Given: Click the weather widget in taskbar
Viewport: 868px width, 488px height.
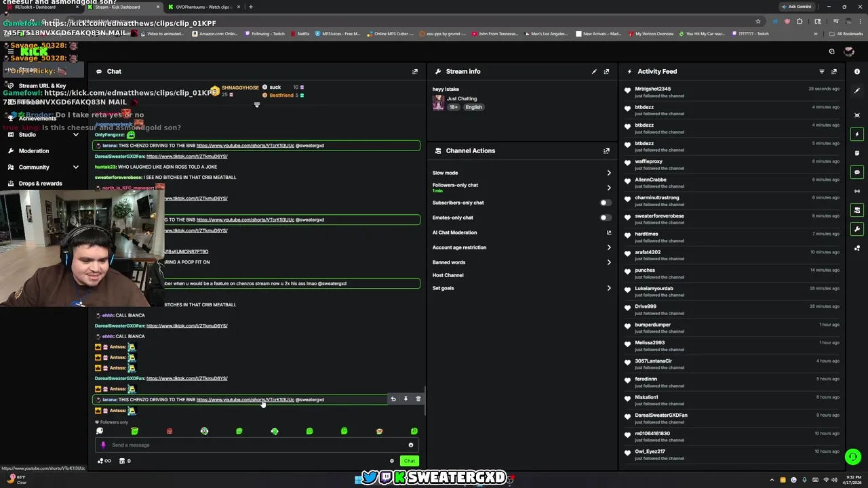Looking at the screenshot, I should coord(18,480).
